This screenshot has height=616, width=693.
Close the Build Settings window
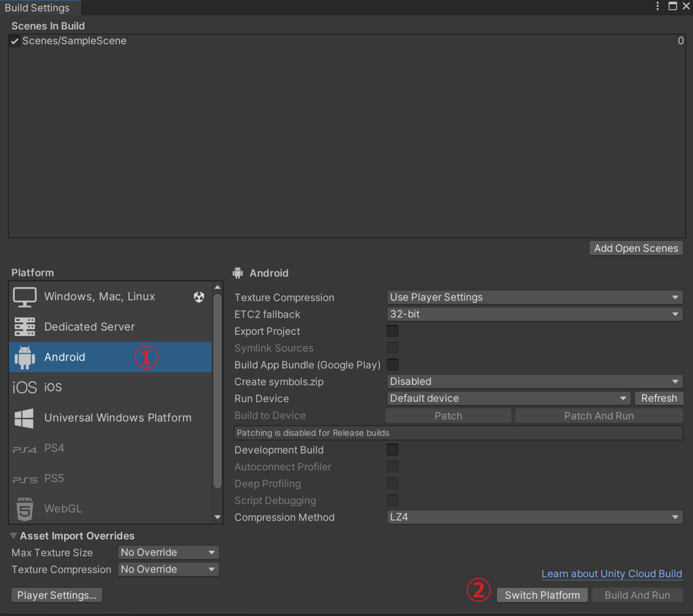click(x=686, y=6)
